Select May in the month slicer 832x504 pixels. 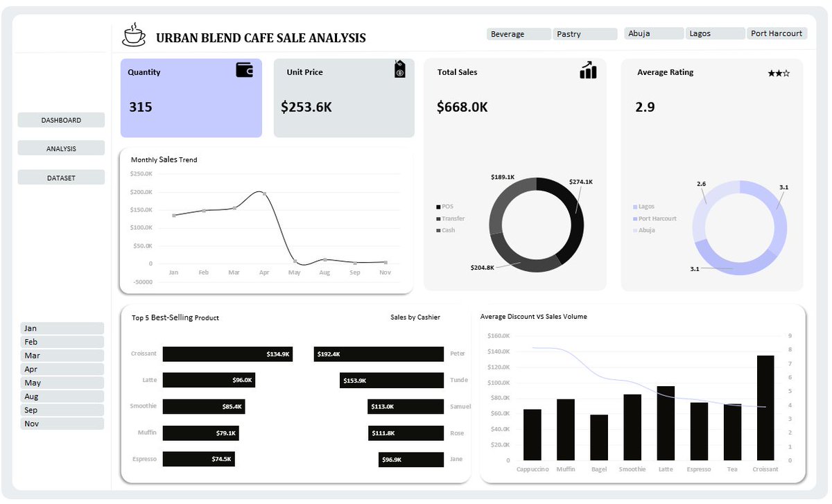pyautogui.click(x=62, y=383)
